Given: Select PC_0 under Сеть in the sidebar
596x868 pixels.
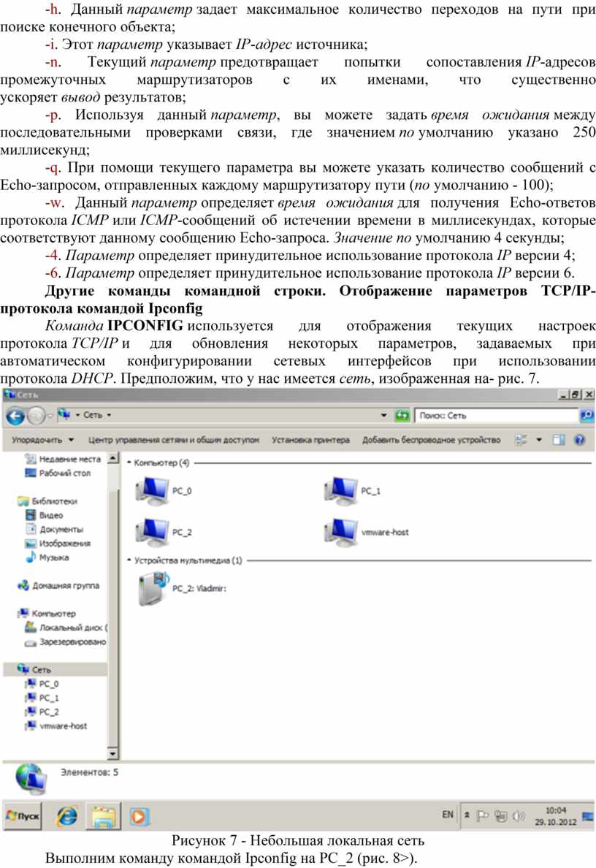Looking at the screenshot, I should coord(42,684).
